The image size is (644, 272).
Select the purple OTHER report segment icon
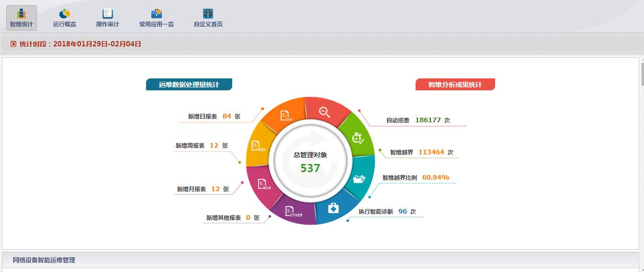coord(291,211)
